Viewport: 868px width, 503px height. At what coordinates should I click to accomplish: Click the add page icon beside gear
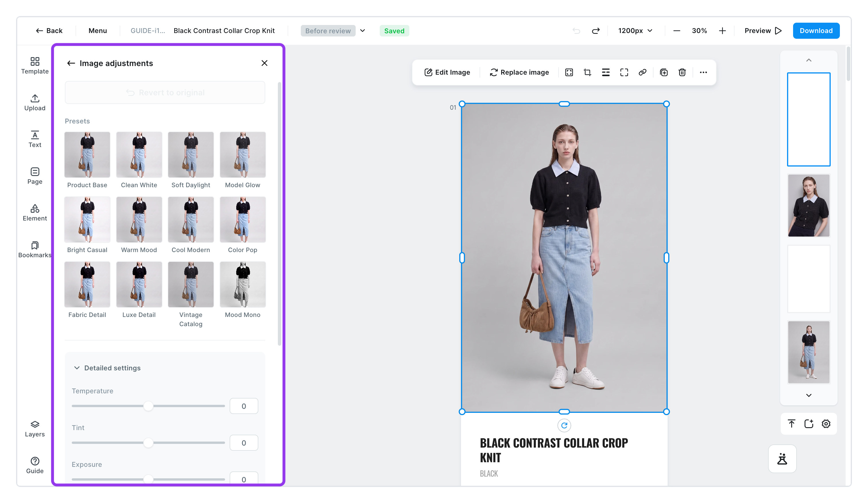pos(809,424)
